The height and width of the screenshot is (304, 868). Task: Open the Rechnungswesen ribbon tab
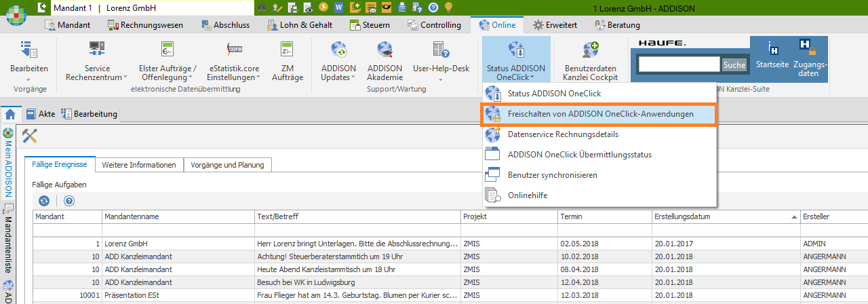(x=146, y=25)
